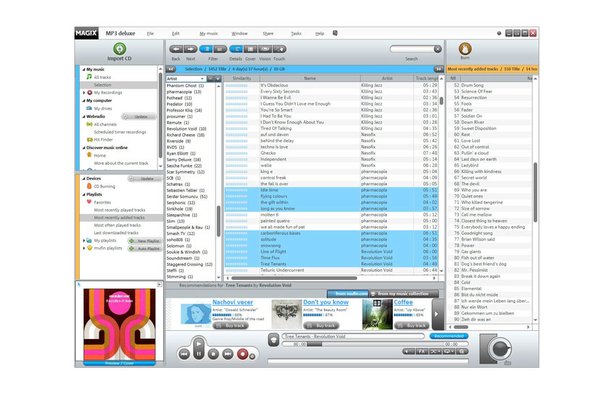This screenshot has width=600, height=395.
Task: Open the Share menu
Action: pyautogui.click(x=268, y=34)
